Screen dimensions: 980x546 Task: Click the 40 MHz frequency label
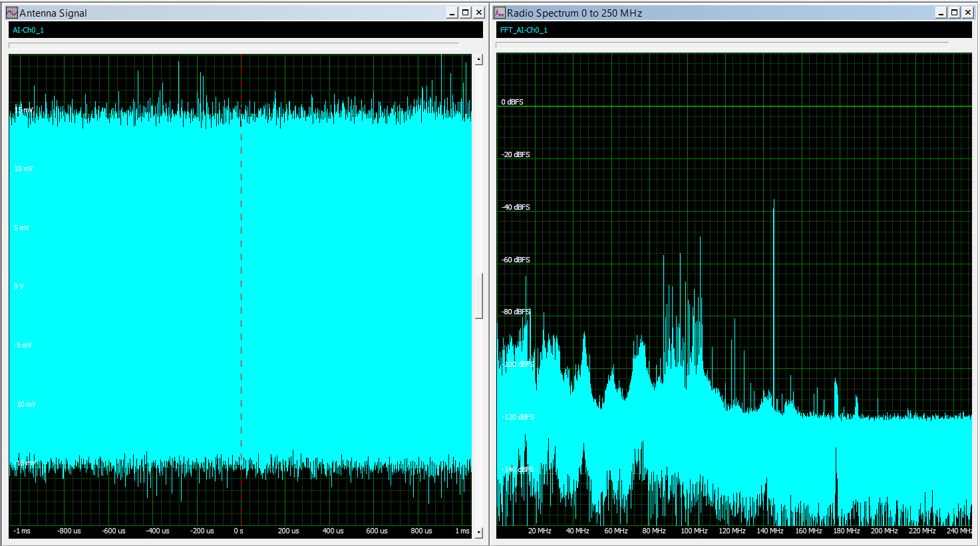tap(577, 531)
